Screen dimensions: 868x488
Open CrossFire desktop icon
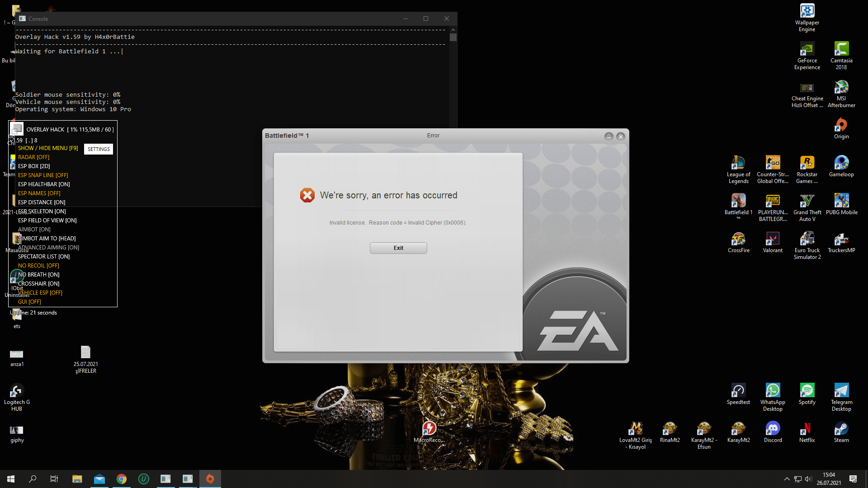tap(738, 242)
